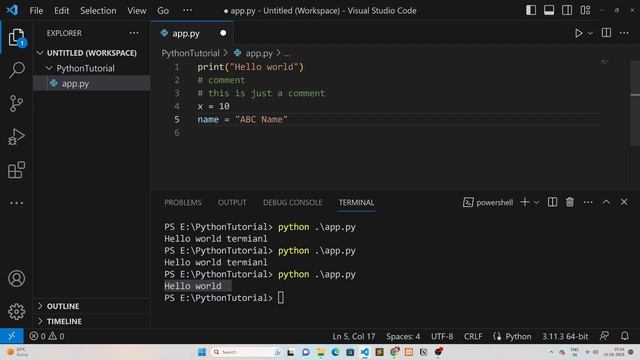Switch to the DEBUG CONSOLE tab
The image size is (640, 360).
[x=293, y=202]
